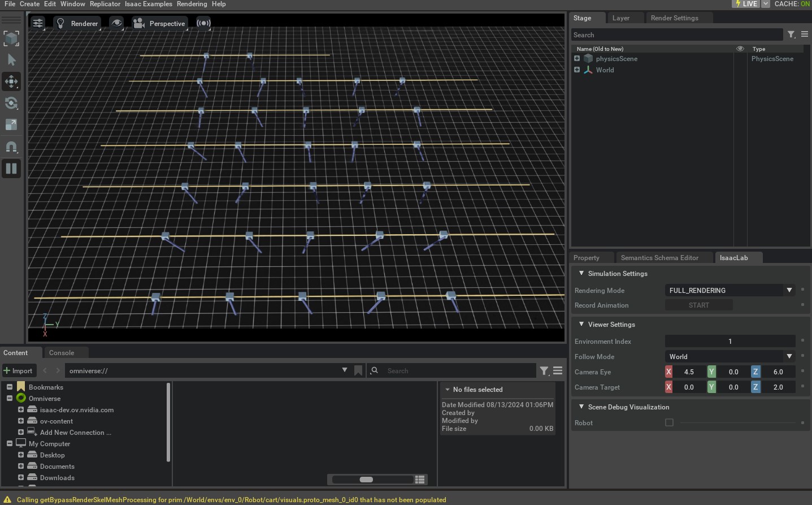
Task: Select the Move tool in left toolbar
Action: [11, 81]
